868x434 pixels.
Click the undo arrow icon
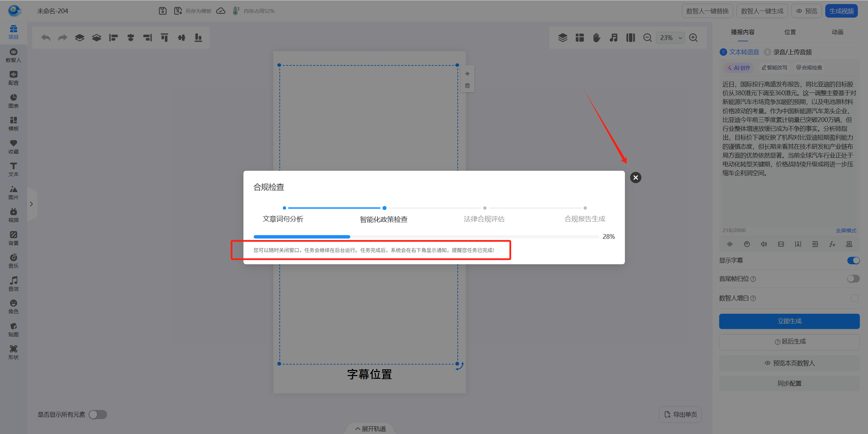(x=46, y=38)
